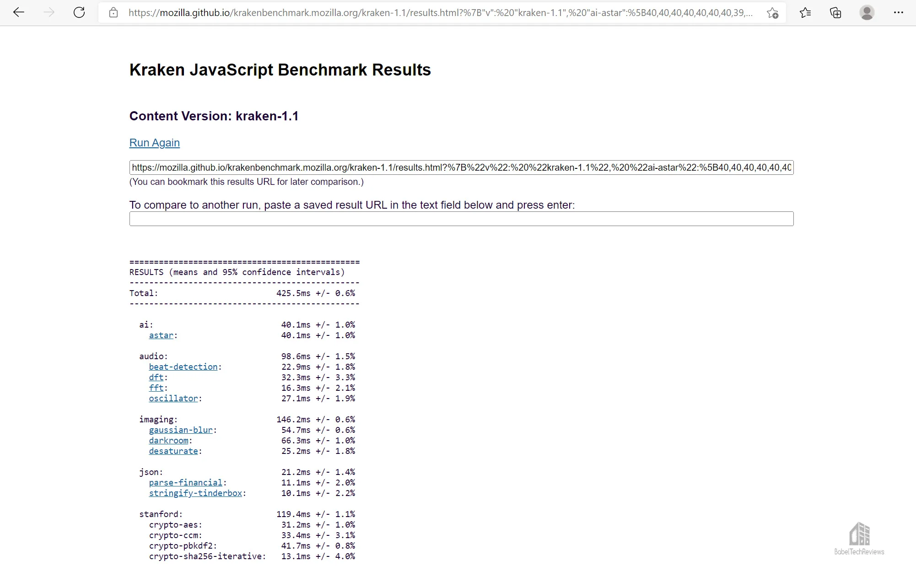
Task: Open the Collections icon
Action: (835, 13)
